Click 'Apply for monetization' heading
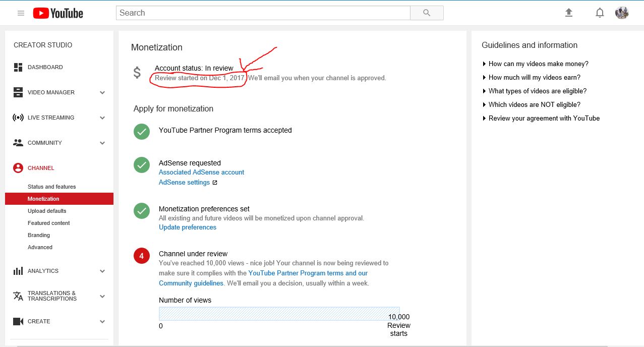The width and height of the screenshot is (644, 347). [x=173, y=109]
